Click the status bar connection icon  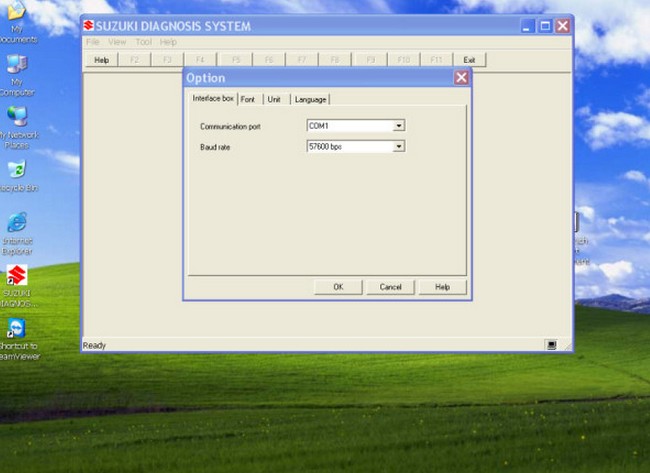click(x=551, y=345)
